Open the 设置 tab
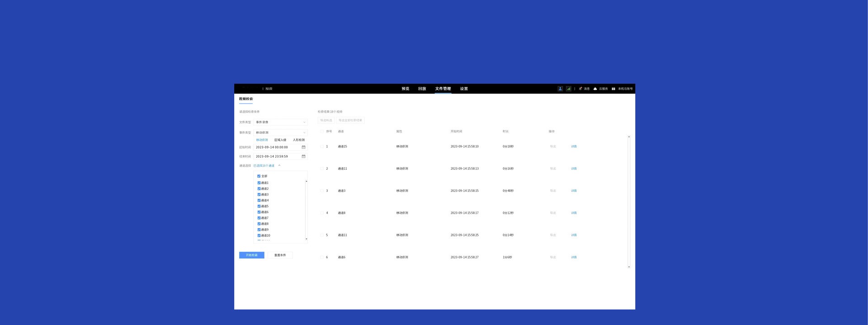868x325 pixels. (464, 89)
